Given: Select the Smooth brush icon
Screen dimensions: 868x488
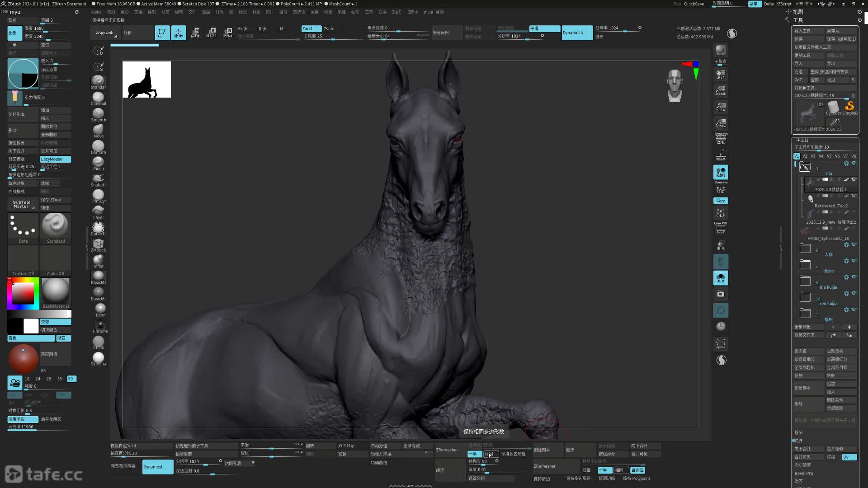Looking at the screenshot, I should (x=98, y=113).
